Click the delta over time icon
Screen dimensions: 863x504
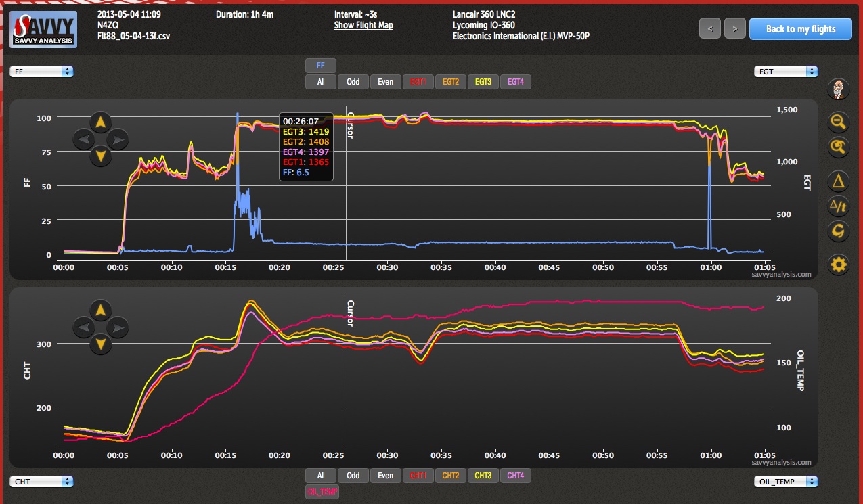click(x=839, y=206)
